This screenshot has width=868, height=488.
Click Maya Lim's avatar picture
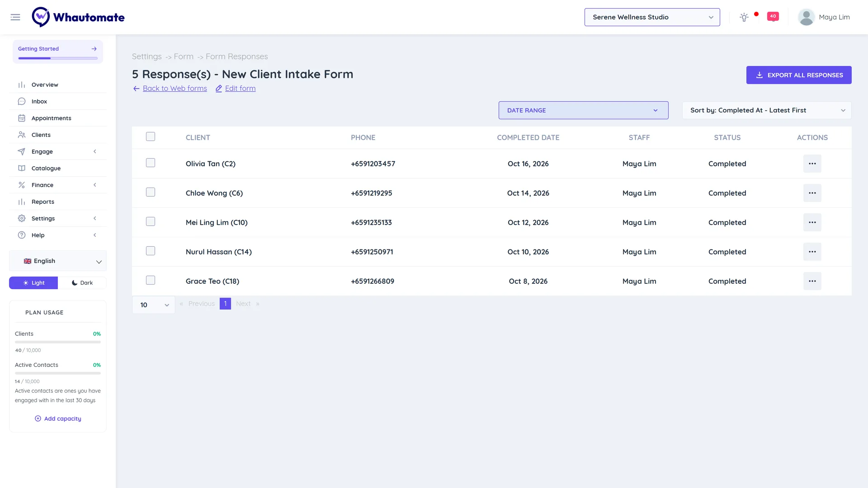tap(806, 17)
